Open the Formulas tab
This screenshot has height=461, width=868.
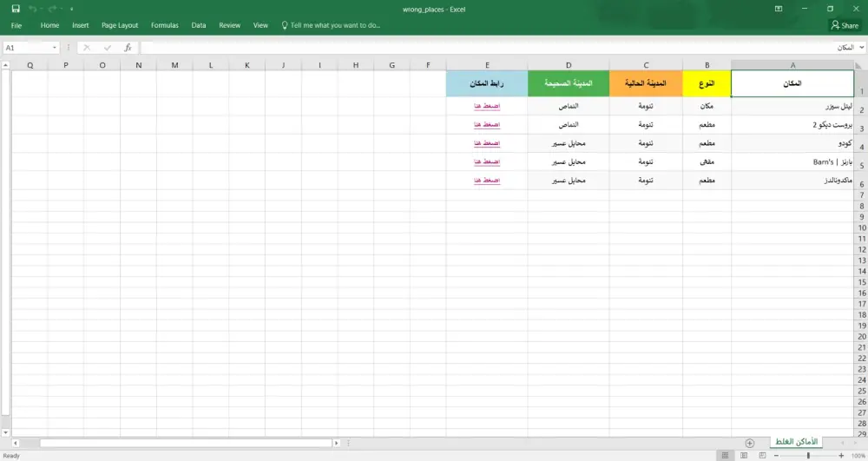(x=164, y=25)
